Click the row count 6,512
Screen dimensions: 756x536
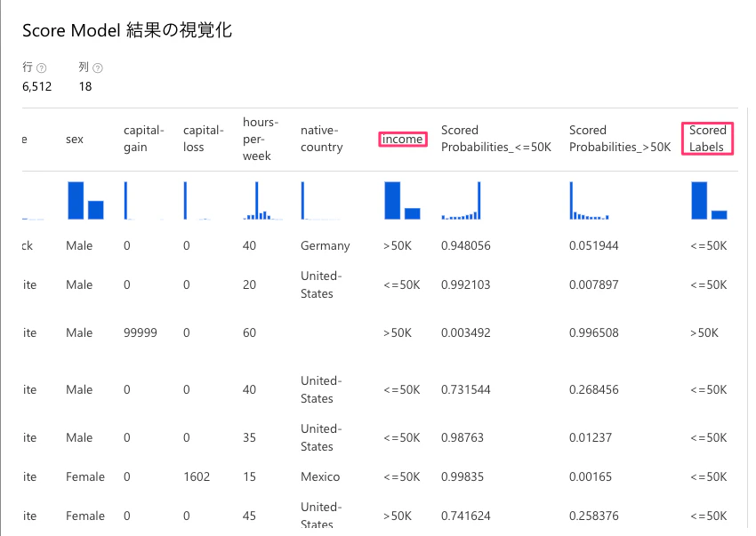37,87
